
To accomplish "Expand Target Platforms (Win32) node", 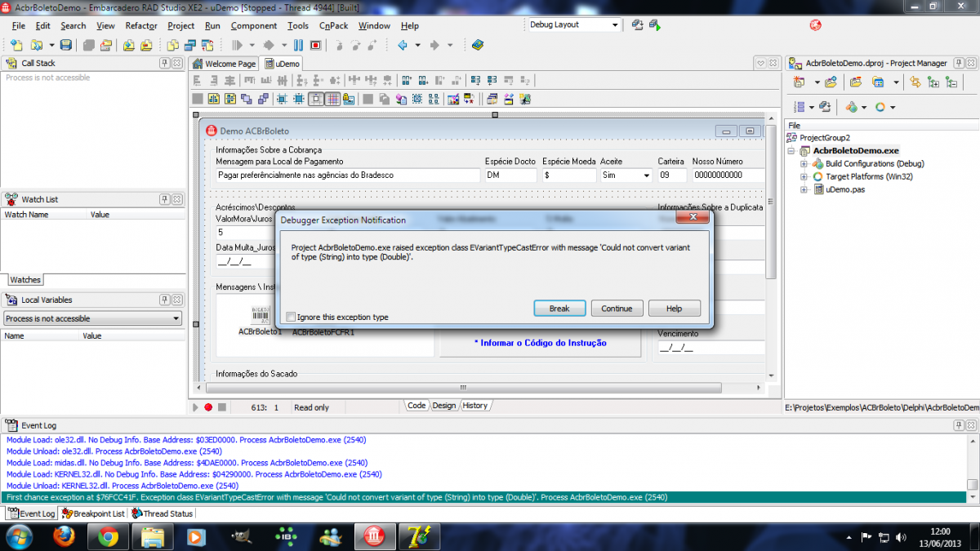I will pos(804,176).
